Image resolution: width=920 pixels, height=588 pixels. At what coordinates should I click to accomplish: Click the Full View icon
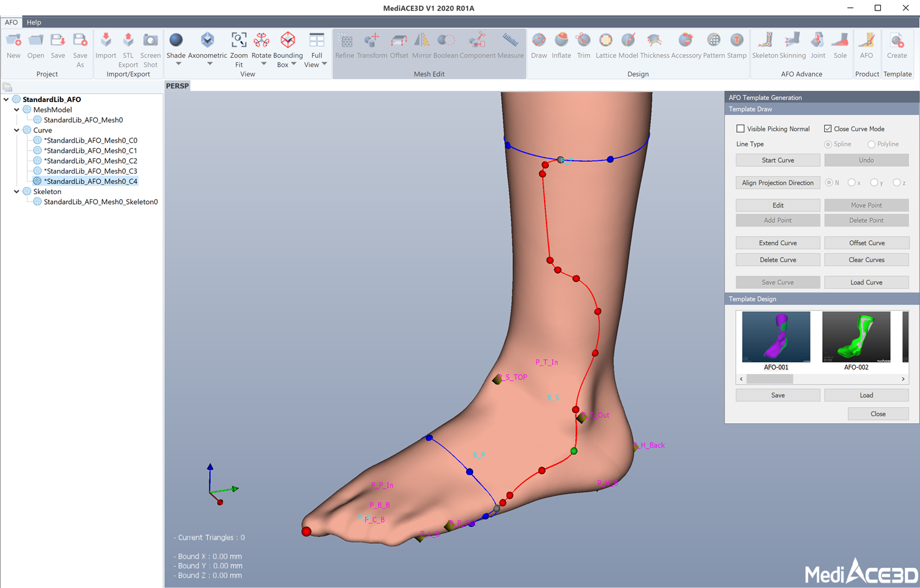pos(317,40)
